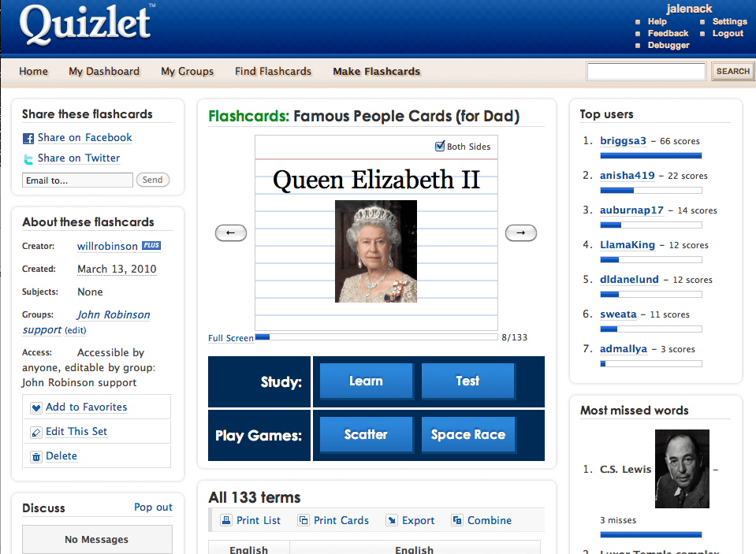Click the Facebook share icon
Image resolution: width=756 pixels, height=554 pixels.
28,138
